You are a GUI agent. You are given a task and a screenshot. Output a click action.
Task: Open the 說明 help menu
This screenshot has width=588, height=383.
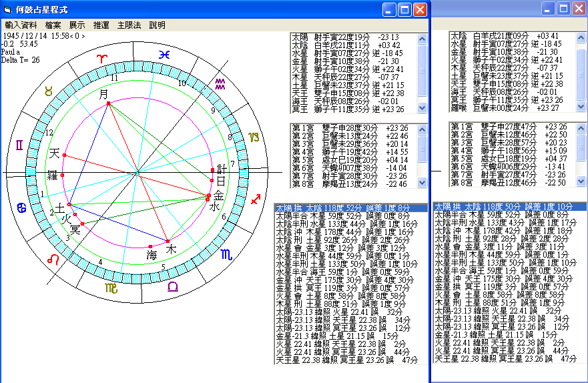pos(158,25)
